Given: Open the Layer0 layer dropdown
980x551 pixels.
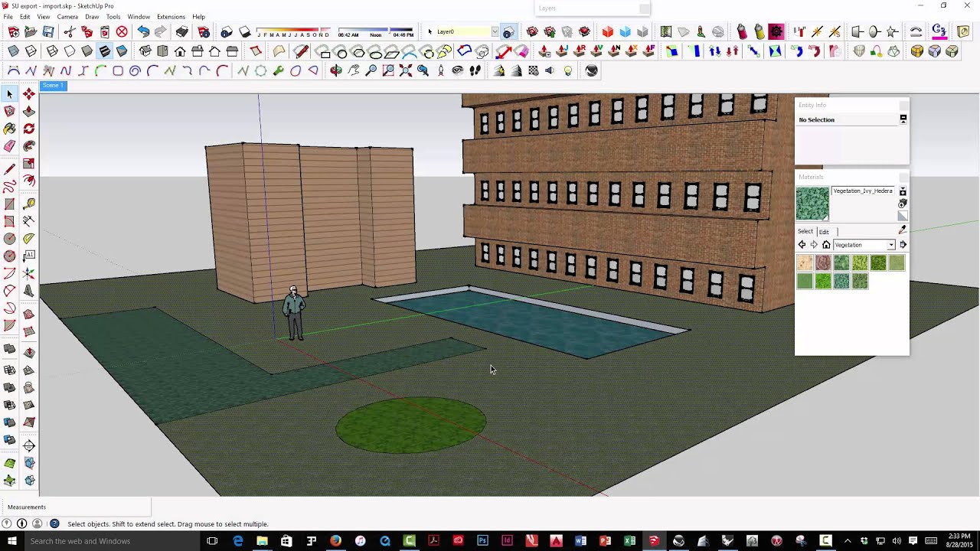Looking at the screenshot, I should coord(495,32).
